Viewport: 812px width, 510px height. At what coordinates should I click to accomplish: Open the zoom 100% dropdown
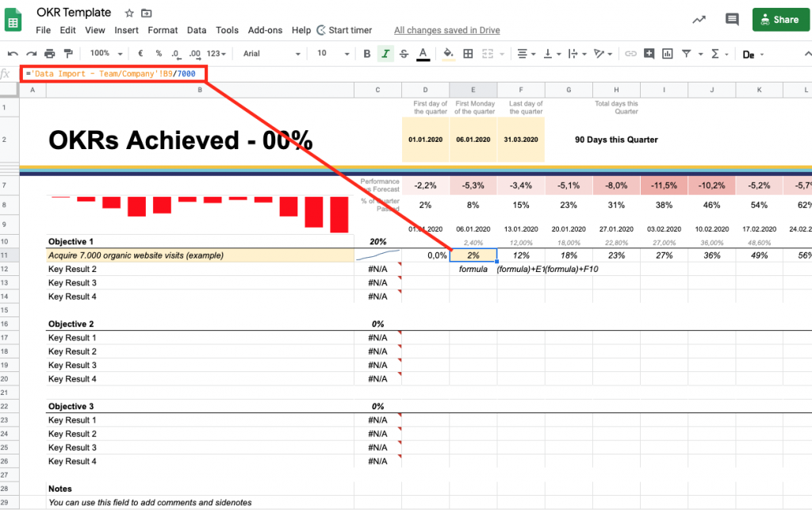(105, 53)
